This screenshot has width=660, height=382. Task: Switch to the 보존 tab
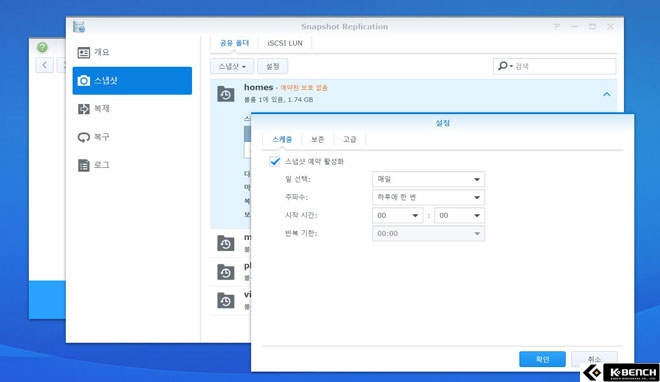(317, 139)
